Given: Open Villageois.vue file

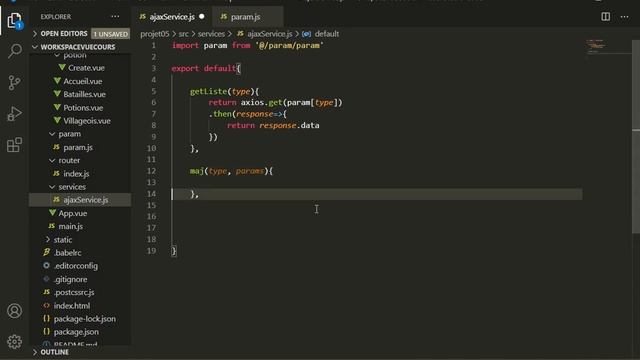Looking at the screenshot, I should click(87, 121).
